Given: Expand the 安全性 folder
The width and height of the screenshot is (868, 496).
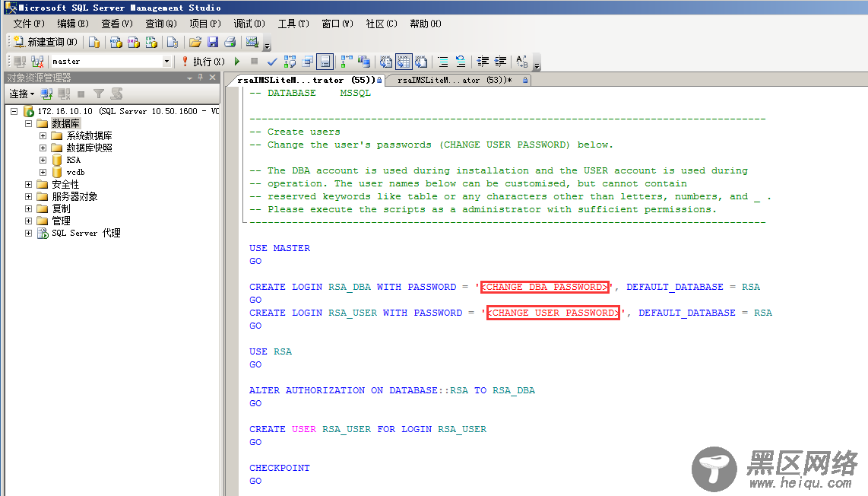Looking at the screenshot, I should (x=28, y=185).
